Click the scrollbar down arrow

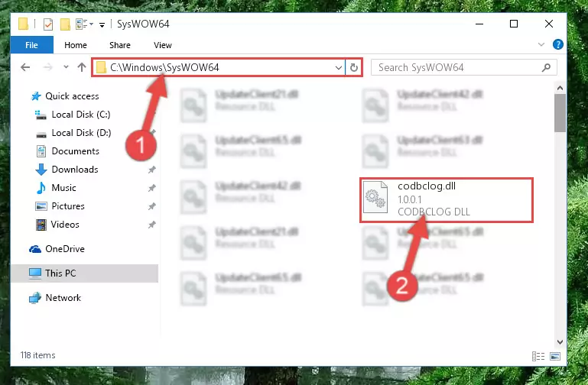(x=560, y=342)
